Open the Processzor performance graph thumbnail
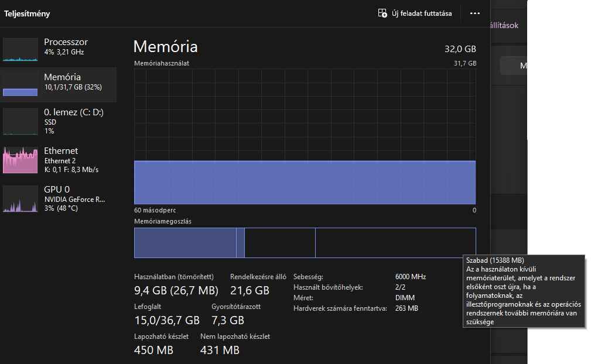The image size is (591, 364). click(21, 49)
